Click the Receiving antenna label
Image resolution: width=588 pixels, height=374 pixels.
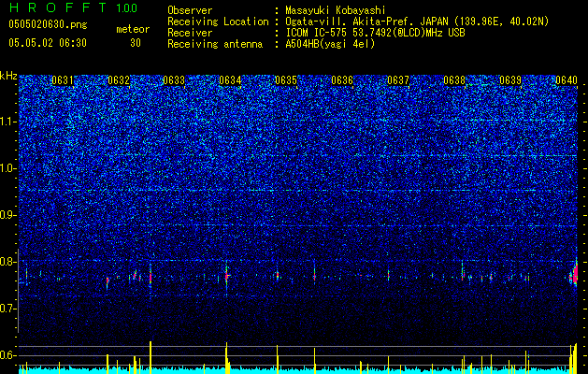[215, 44]
